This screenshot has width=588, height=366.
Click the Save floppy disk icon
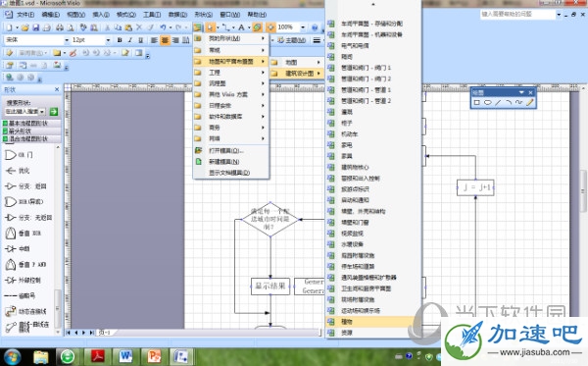pyautogui.click(x=35, y=27)
